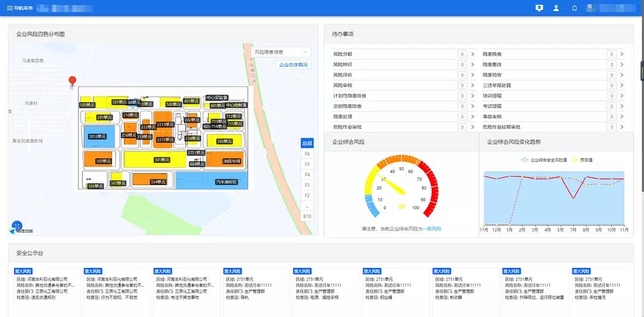Expand 事故审核 row with its arrow
This screenshot has width=644, height=317.
pyautogui.click(x=621, y=116)
